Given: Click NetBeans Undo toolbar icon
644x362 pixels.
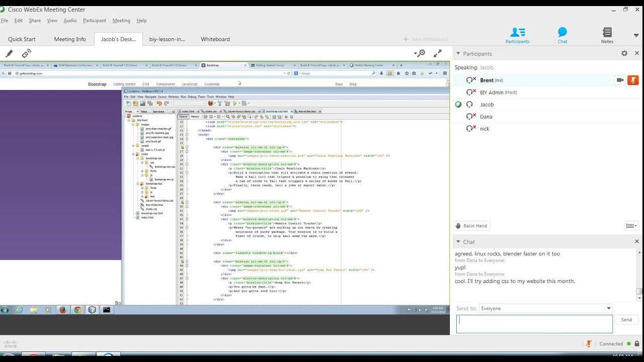Looking at the screenshot, I should 159,103.
